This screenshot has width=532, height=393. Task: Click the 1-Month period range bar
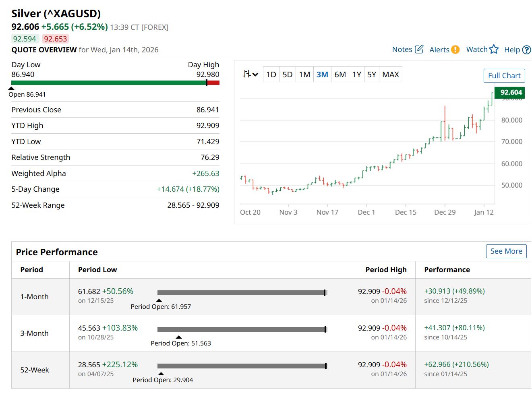pos(242,293)
